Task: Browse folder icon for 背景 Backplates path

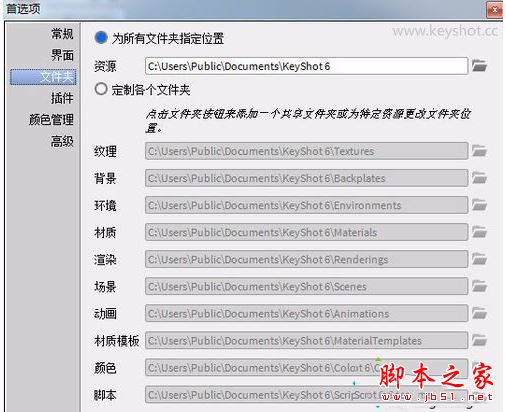Action: [x=479, y=178]
